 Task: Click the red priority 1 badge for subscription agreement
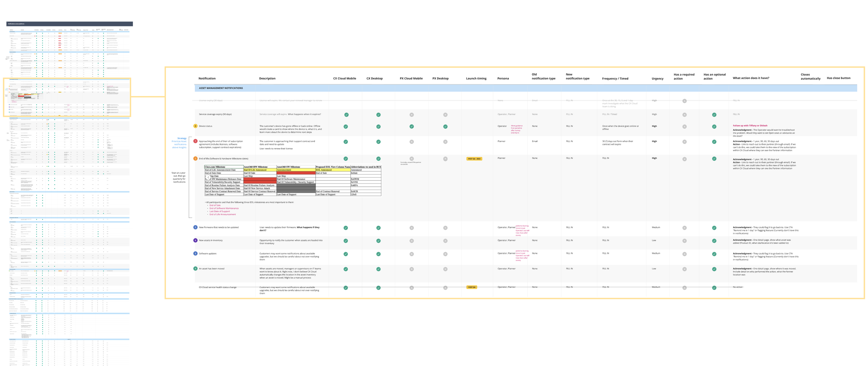point(195,141)
